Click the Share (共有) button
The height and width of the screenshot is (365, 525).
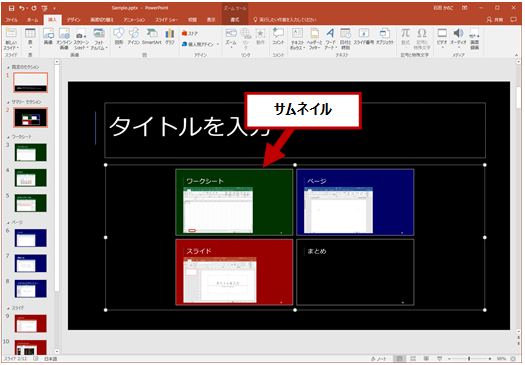[x=495, y=20]
